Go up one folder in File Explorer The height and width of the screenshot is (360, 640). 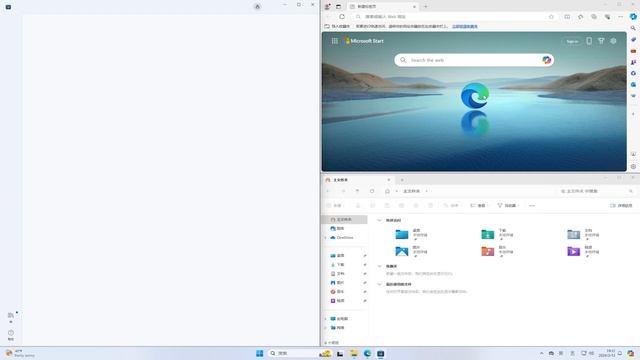358,191
